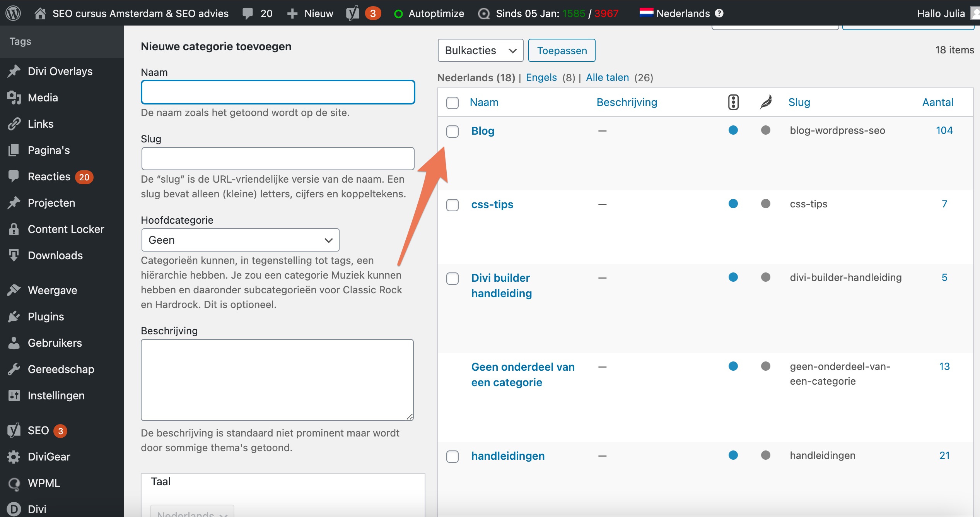Check the css-tips category checkbox
Viewport: 980px width, 517px height.
(x=452, y=205)
